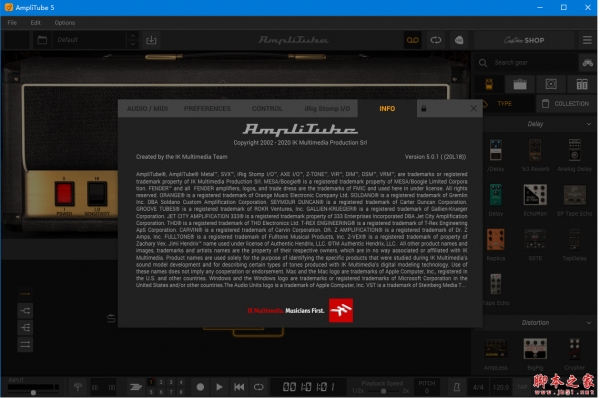Open the File menu

click(x=12, y=23)
